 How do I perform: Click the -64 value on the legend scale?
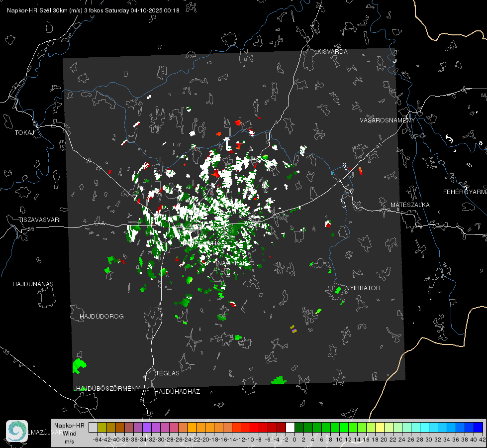tap(97, 440)
